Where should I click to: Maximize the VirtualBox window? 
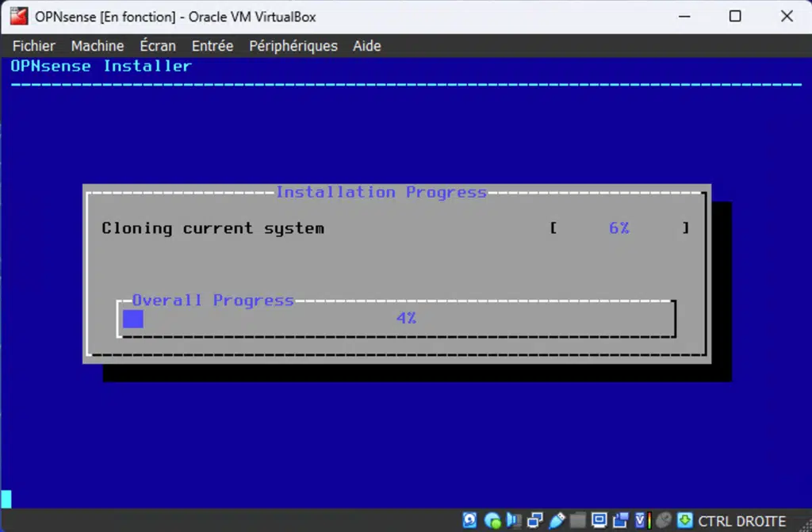point(735,17)
